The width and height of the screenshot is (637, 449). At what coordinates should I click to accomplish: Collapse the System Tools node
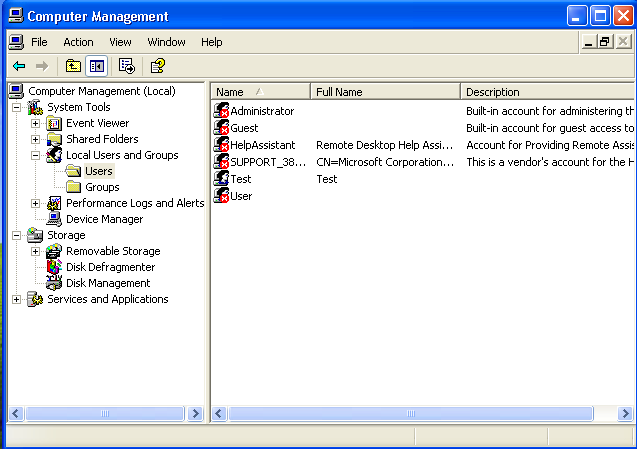coord(17,107)
